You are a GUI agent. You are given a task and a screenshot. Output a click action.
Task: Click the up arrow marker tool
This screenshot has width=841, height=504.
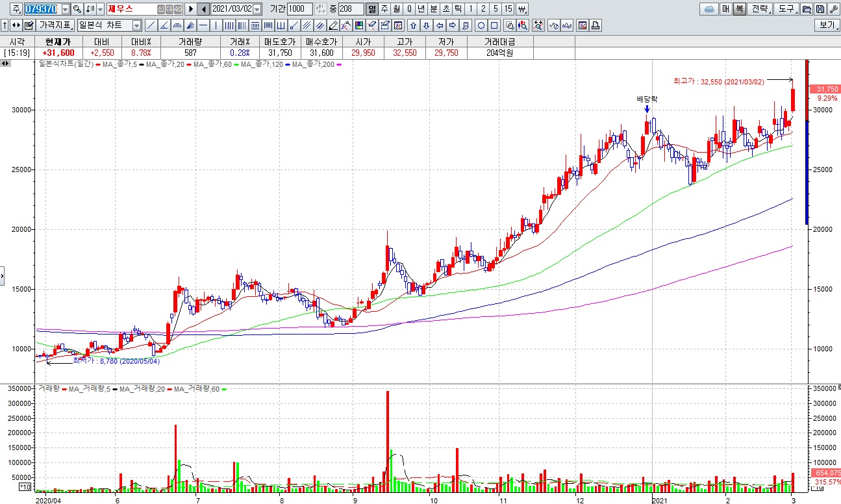coord(413,25)
